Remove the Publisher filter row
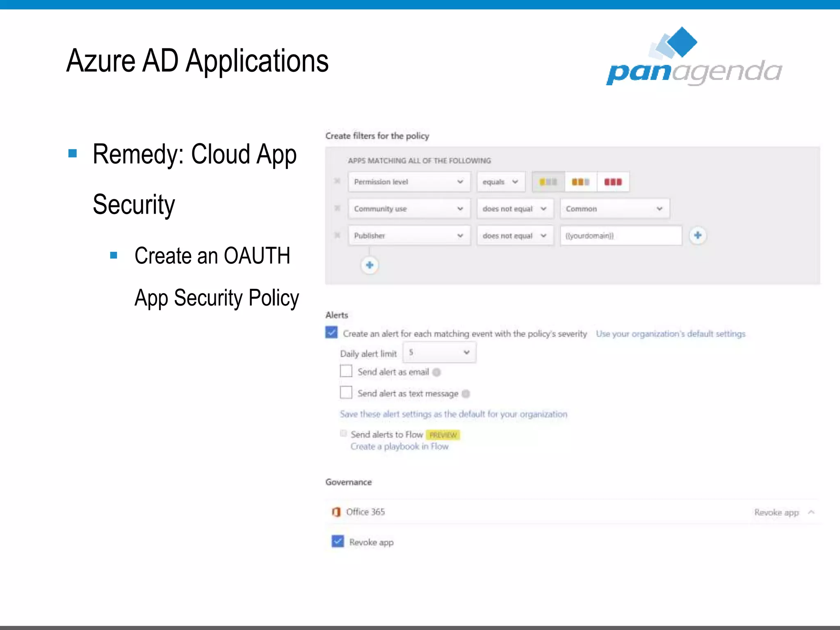 pos(337,235)
